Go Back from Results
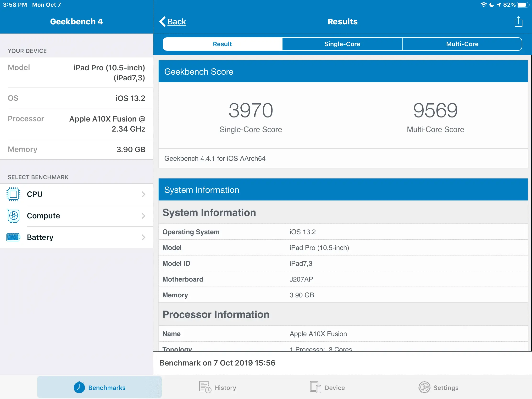Screen dimensions: 532x399 [x=177, y=22]
